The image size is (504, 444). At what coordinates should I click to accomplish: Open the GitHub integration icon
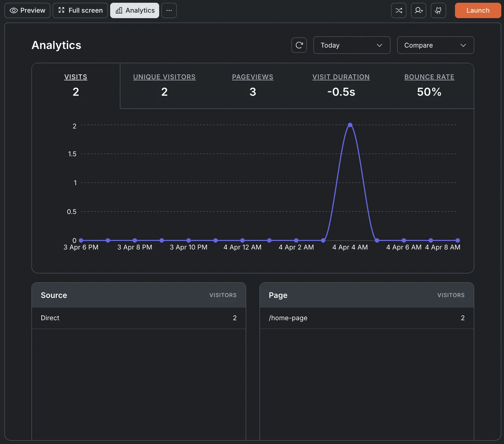tap(438, 10)
